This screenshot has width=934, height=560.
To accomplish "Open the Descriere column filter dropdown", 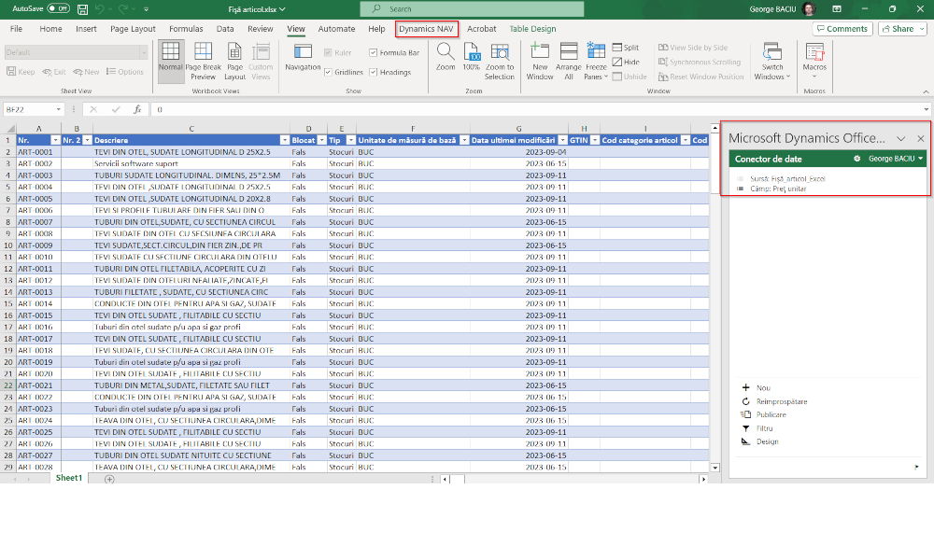I will (x=284, y=140).
